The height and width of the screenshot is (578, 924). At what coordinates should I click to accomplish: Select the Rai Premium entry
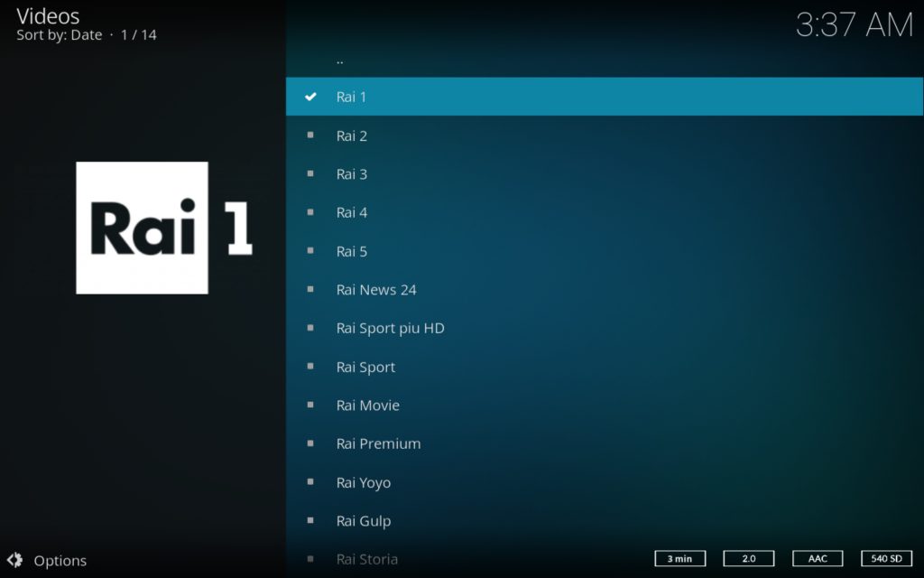[x=378, y=443]
